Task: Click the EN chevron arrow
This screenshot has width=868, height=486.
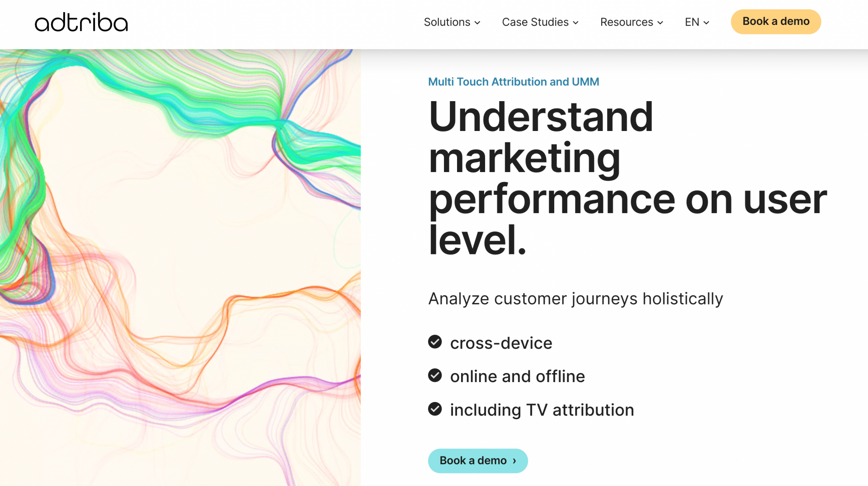Action: click(707, 23)
